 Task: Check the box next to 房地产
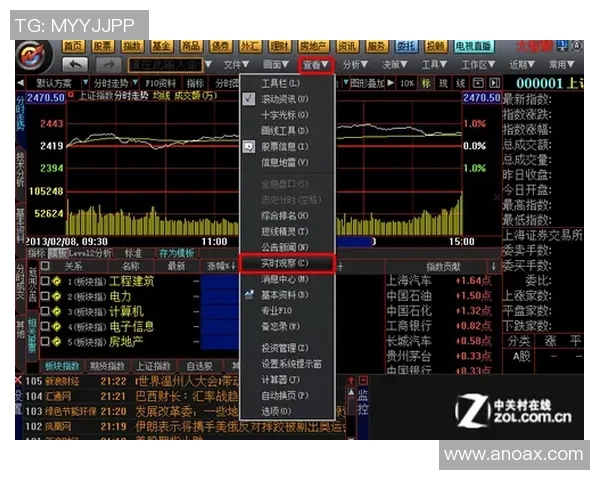click(45, 340)
